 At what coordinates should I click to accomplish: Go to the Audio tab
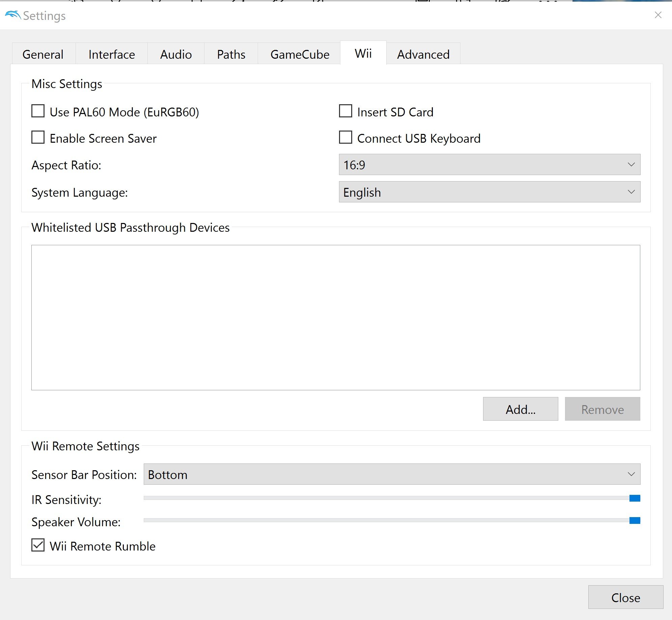click(176, 54)
